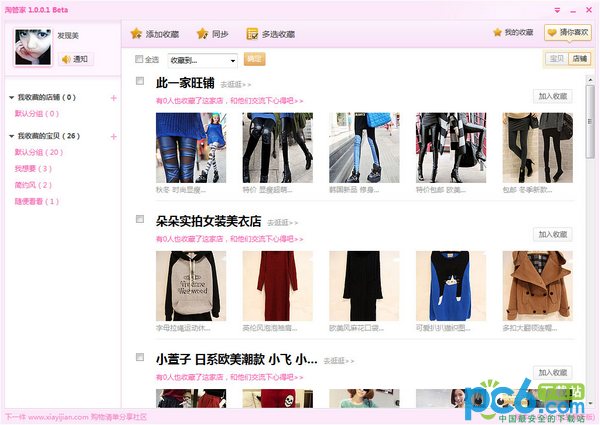Open 通知 notifications speaker button
This screenshot has height=425, width=600.
coord(75,59)
